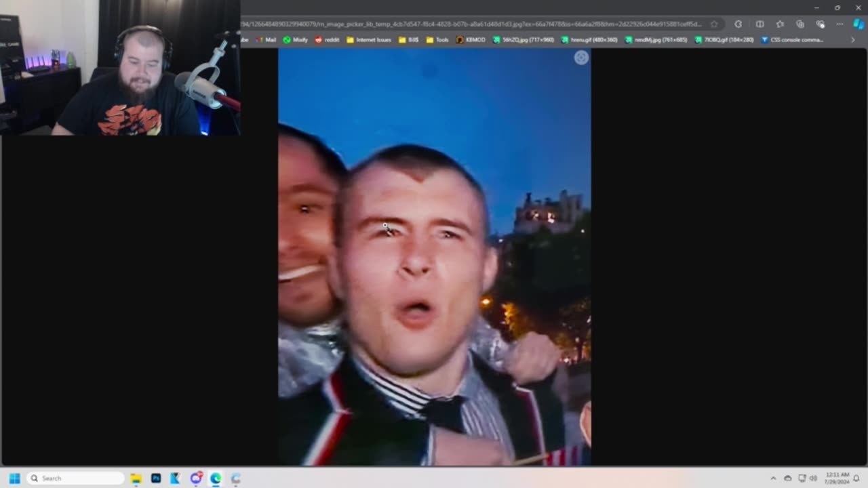This screenshot has width=868, height=488.
Task: Click the favorite star in address bar
Action: coord(714,24)
